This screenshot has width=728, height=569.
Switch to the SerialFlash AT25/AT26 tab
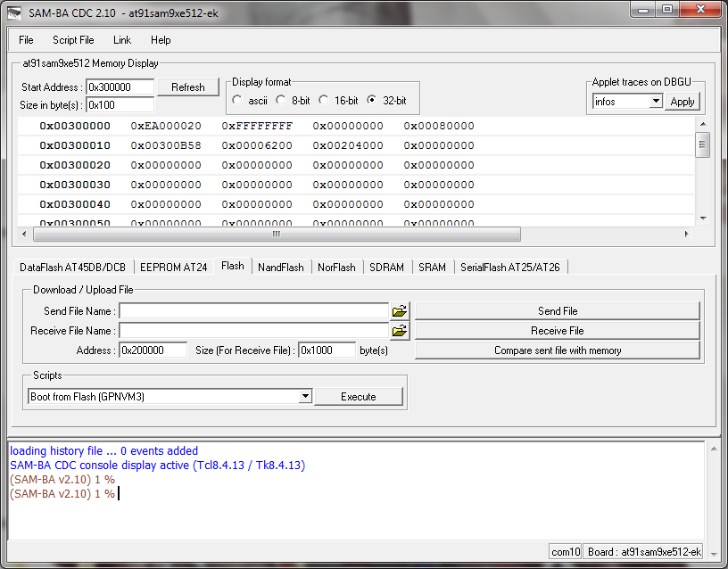tap(510, 268)
